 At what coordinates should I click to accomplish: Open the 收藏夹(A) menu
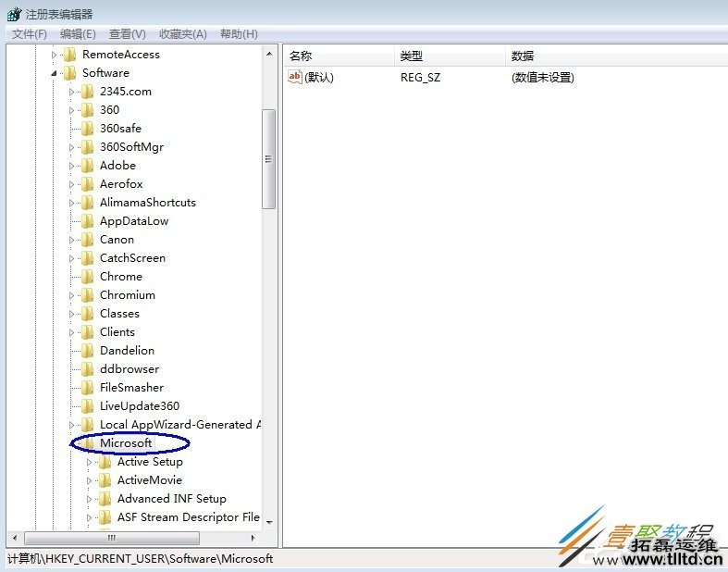tap(183, 34)
